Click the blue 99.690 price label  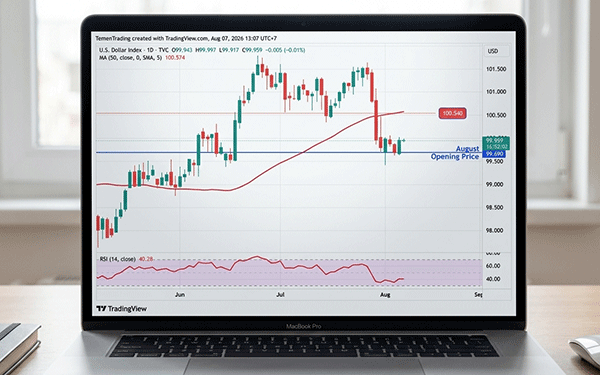(494, 154)
